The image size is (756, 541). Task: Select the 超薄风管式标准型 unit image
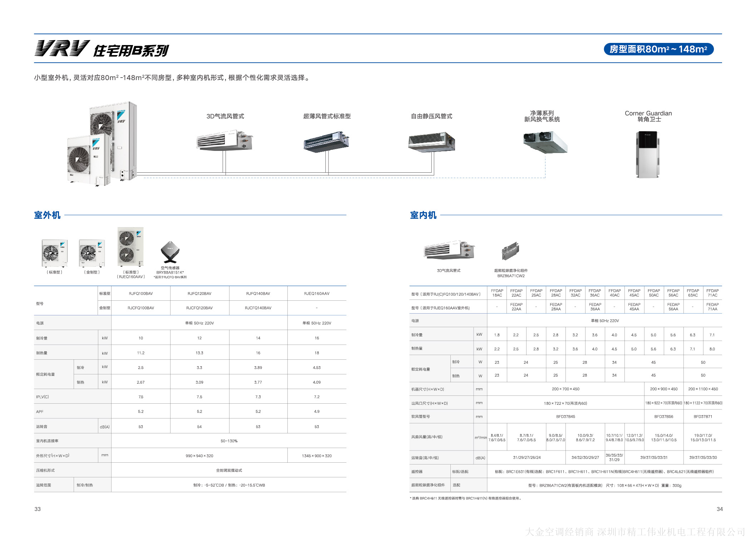[x=326, y=142]
